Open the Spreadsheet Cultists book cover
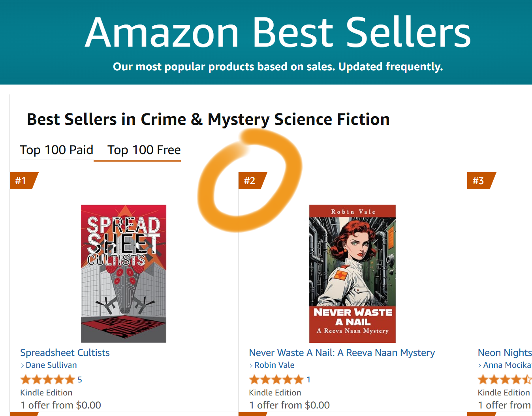Viewport: 532px width, 416px height. pos(123,273)
